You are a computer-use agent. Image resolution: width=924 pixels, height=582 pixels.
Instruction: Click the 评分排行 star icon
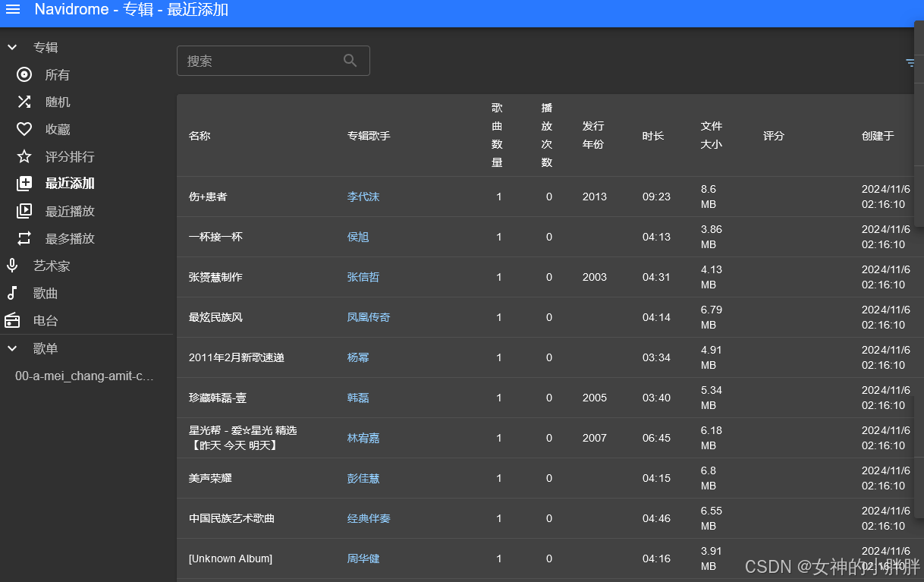pyautogui.click(x=24, y=156)
